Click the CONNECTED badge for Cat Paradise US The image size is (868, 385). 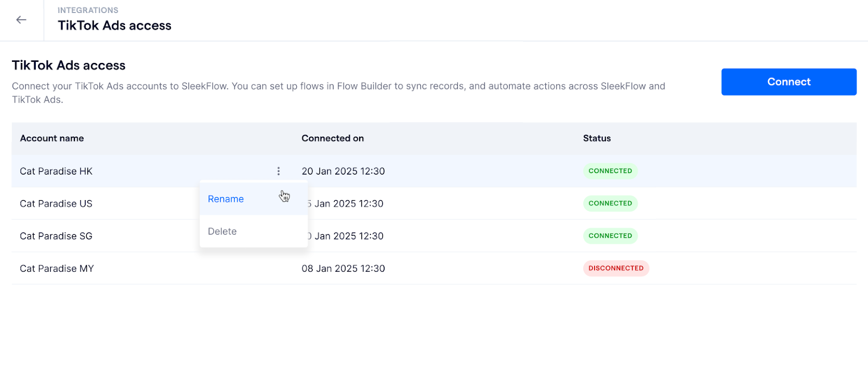(610, 203)
